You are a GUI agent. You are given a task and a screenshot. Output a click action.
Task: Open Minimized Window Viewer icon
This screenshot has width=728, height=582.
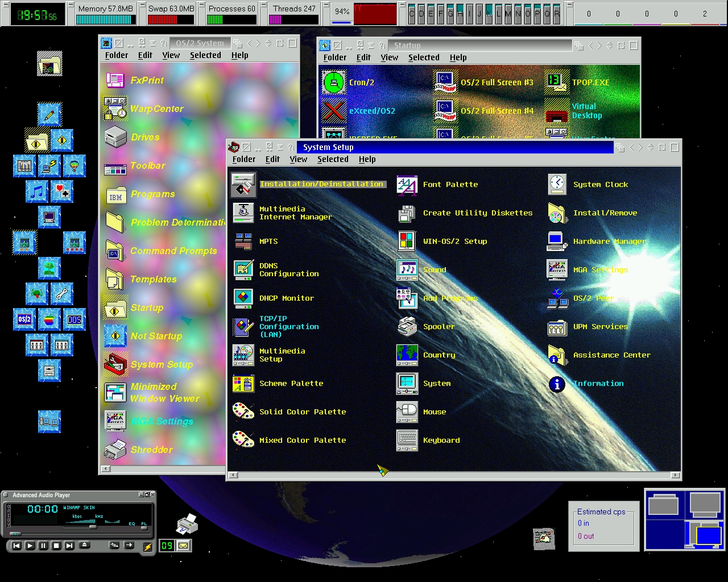point(115,393)
